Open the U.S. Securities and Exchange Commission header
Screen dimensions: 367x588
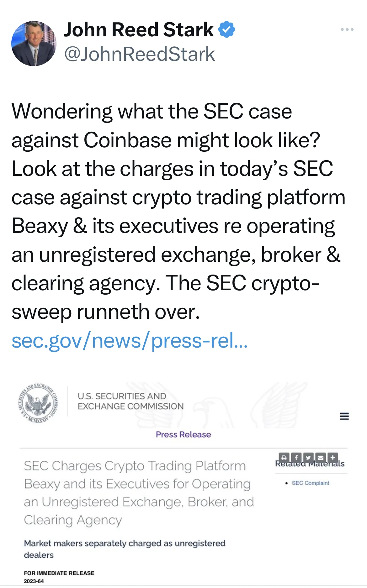tap(130, 401)
